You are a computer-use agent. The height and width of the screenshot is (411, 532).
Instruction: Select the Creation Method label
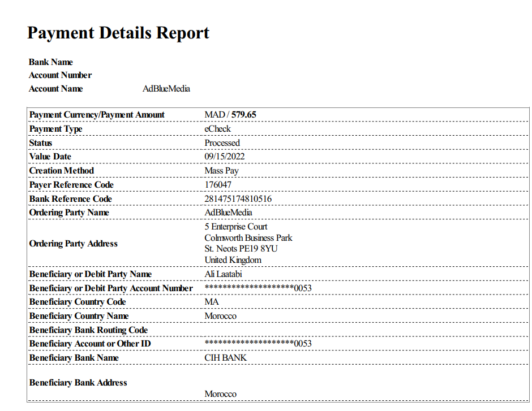point(62,171)
